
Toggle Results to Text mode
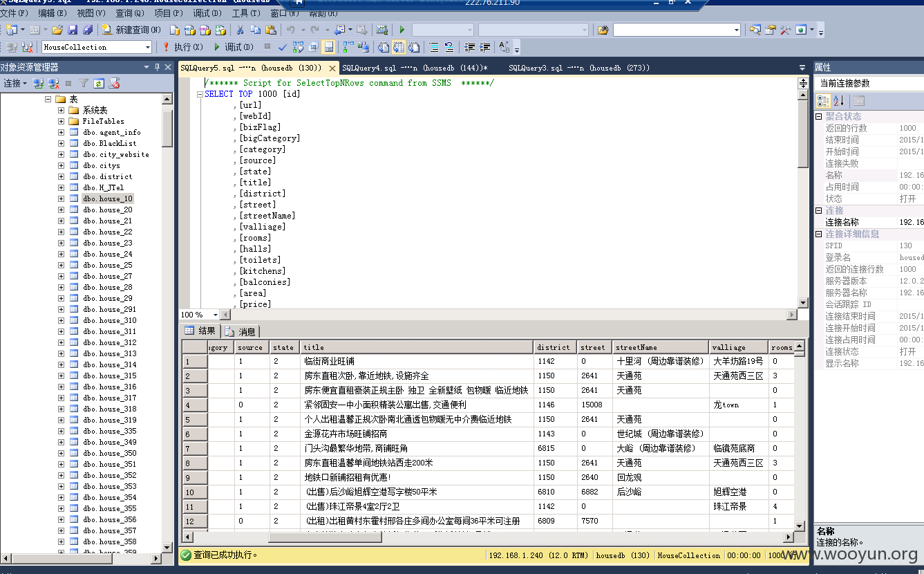point(383,47)
